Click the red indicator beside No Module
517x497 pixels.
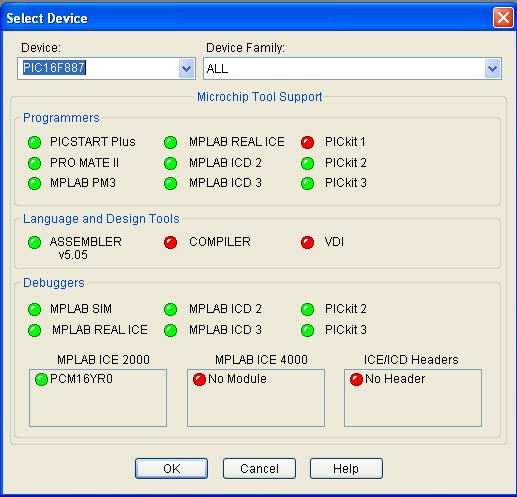coord(199,379)
